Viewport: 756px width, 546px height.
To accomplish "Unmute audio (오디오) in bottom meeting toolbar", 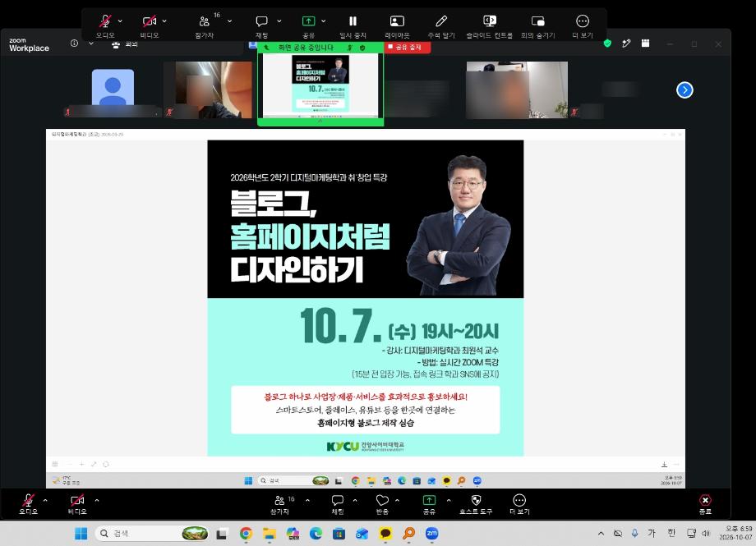I will [29, 504].
